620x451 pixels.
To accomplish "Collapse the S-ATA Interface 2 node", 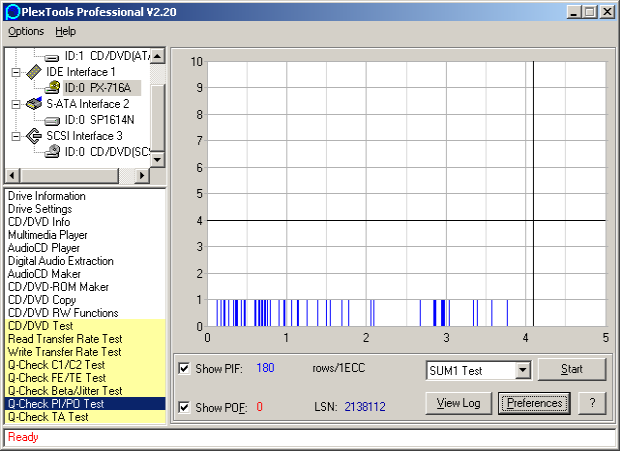I will click(x=16, y=104).
